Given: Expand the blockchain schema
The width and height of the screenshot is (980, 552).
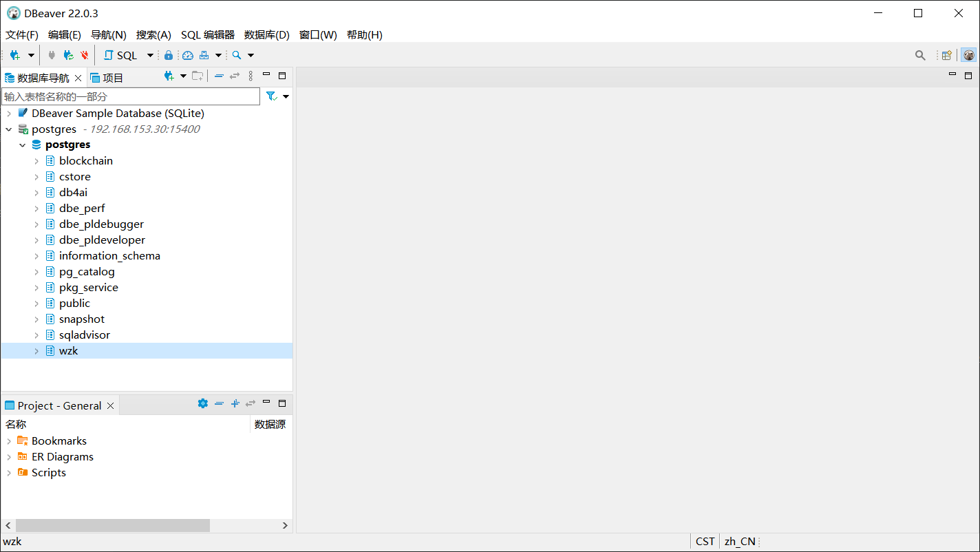Looking at the screenshot, I should tap(36, 161).
